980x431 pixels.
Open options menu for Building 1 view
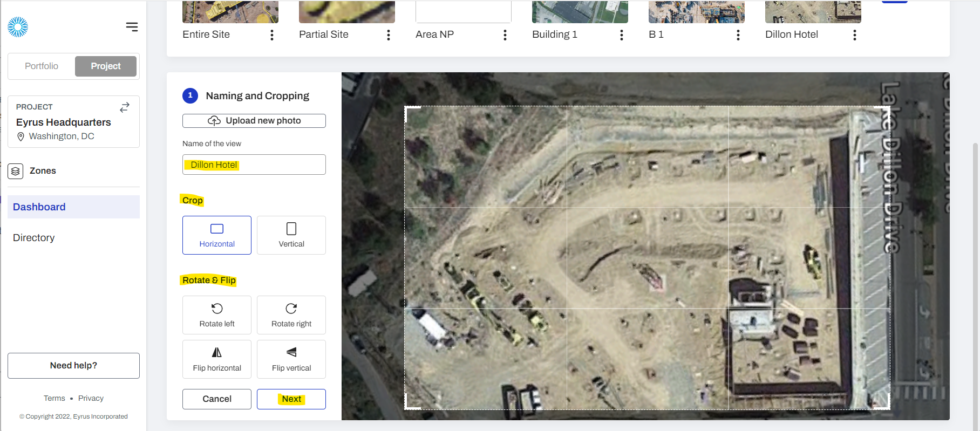click(x=622, y=35)
